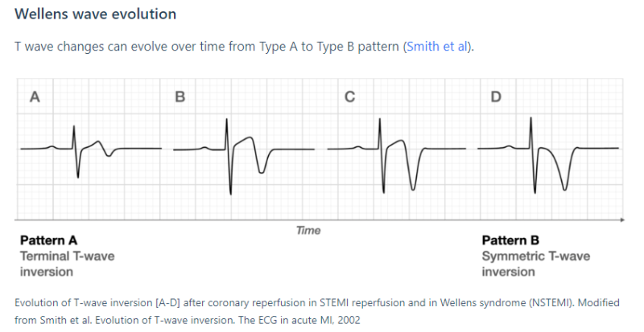
Task: Click panel letter B in the diagram
Action: tap(180, 97)
